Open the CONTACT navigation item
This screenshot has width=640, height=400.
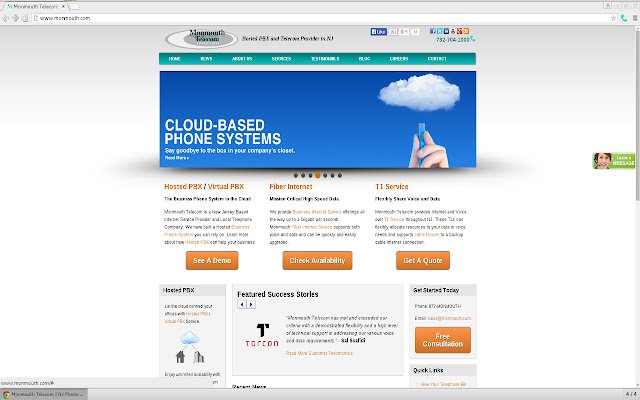coord(437,59)
